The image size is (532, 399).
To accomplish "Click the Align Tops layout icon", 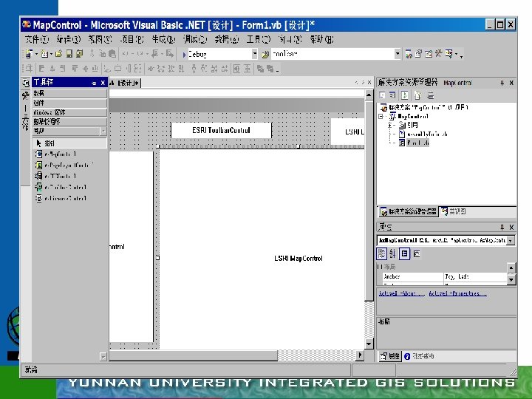I will tap(75, 69).
